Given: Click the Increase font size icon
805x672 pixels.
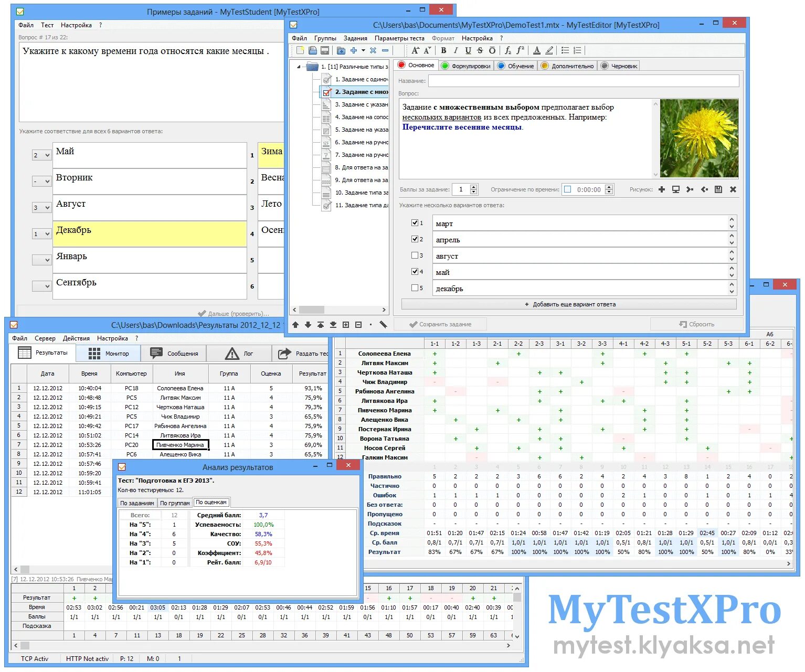Looking at the screenshot, I should click(416, 50).
